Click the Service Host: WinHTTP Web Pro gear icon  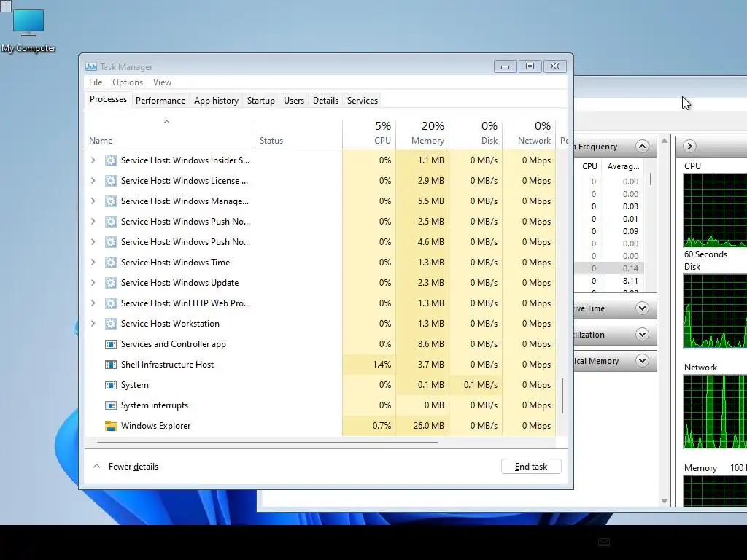111,303
